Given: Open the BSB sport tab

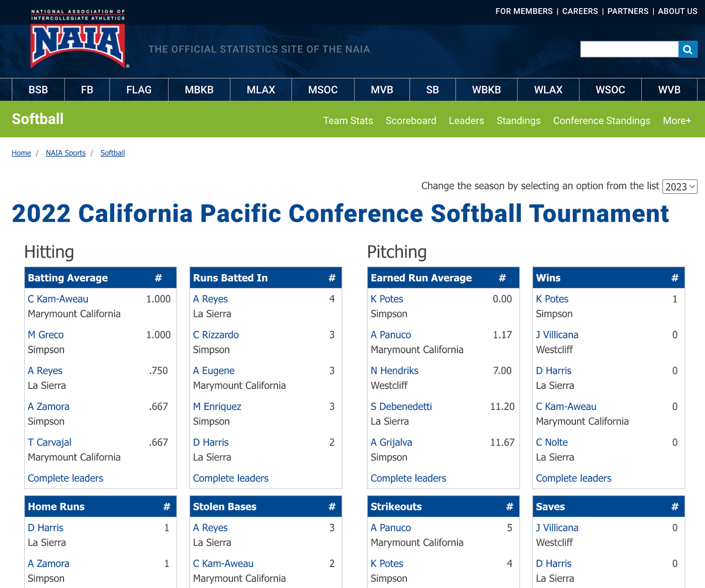Looking at the screenshot, I should pyautogui.click(x=38, y=90).
